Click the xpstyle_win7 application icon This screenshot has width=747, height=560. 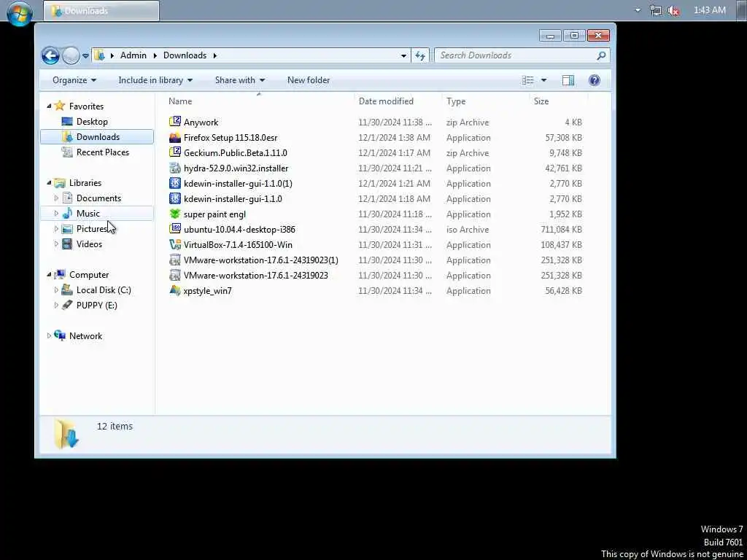coord(175,290)
